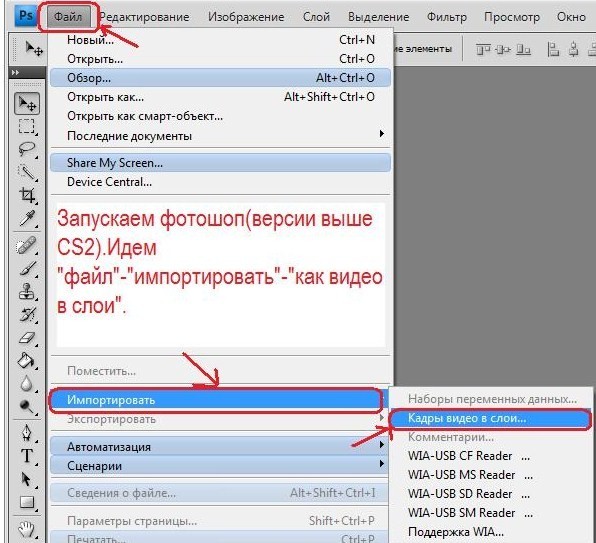
Task: Expand the Последние документы submenu
Action: pyautogui.click(x=220, y=136)
